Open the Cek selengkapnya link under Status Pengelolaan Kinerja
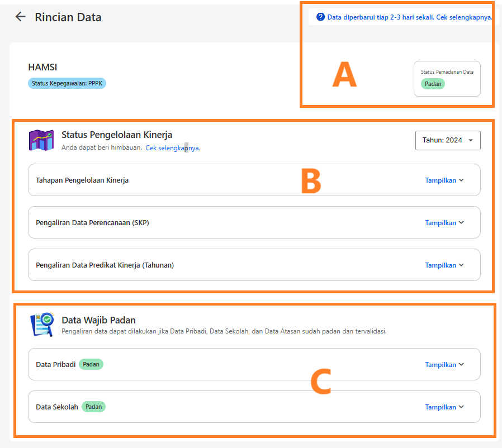Screen dimensions: 502x448 [x=173, y=148]
